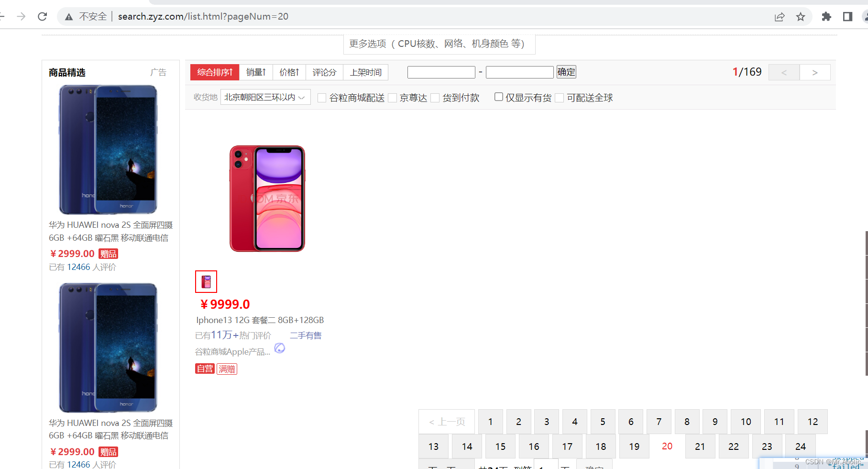Image resolution: width=868 pixels, height=469 pixels.
Task: Go to page 17 in pagination
Action: 568,447
